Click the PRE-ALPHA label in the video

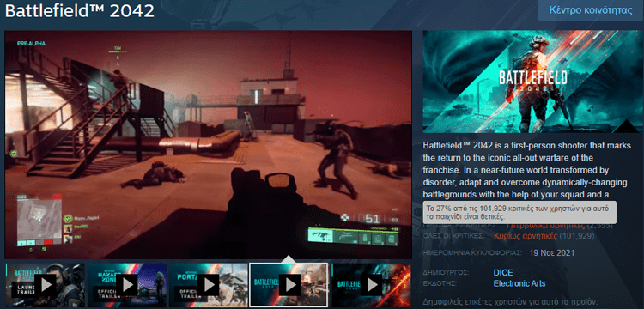tap(31, 44)
